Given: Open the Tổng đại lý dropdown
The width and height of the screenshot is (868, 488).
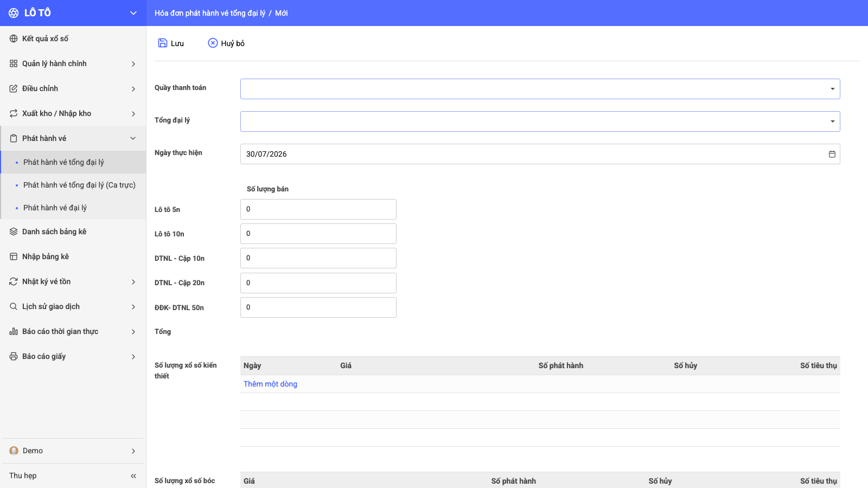Looking at the screenshot, I should 540,121.
